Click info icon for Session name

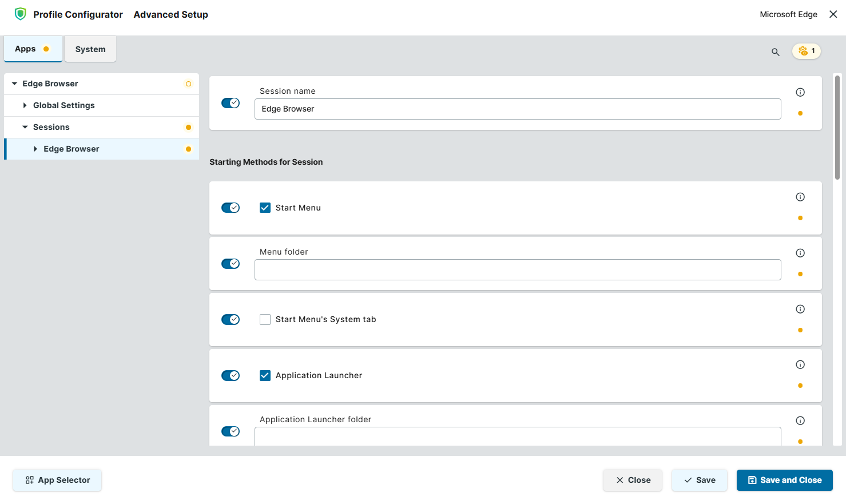[x=800, y=92]
